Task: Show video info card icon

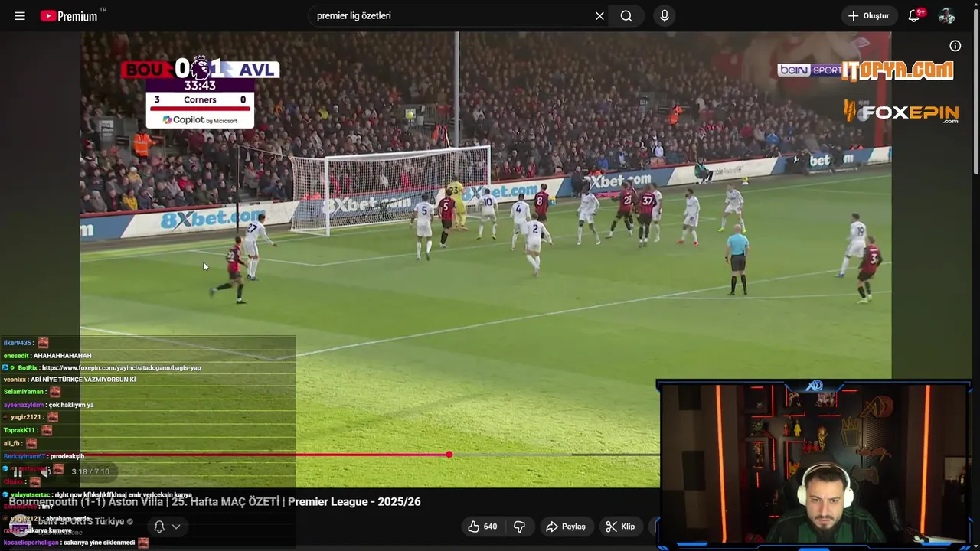Action: [955, 46]
